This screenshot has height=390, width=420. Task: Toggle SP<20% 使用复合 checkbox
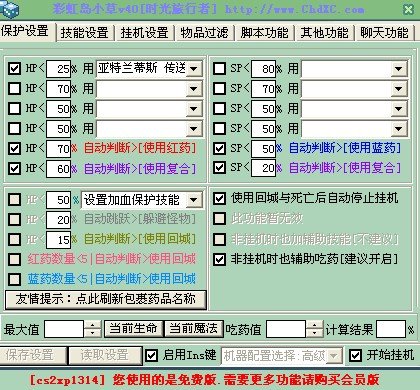pos(219,168)
